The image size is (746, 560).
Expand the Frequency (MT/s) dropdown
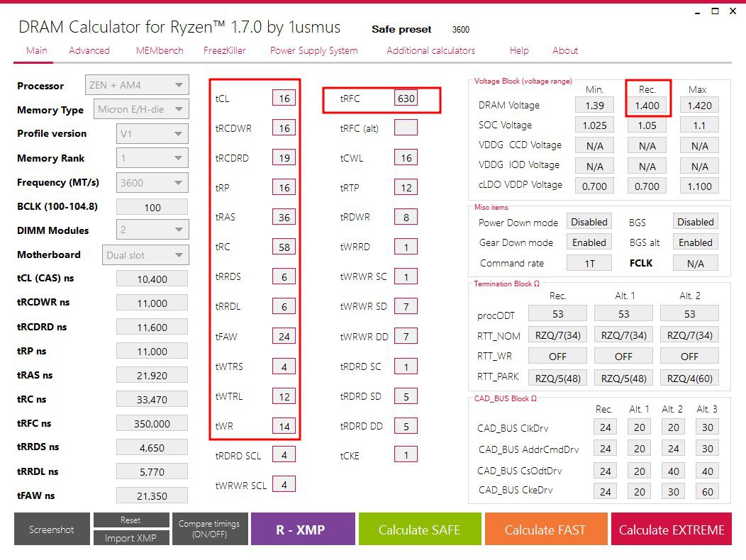click(152, 183)
